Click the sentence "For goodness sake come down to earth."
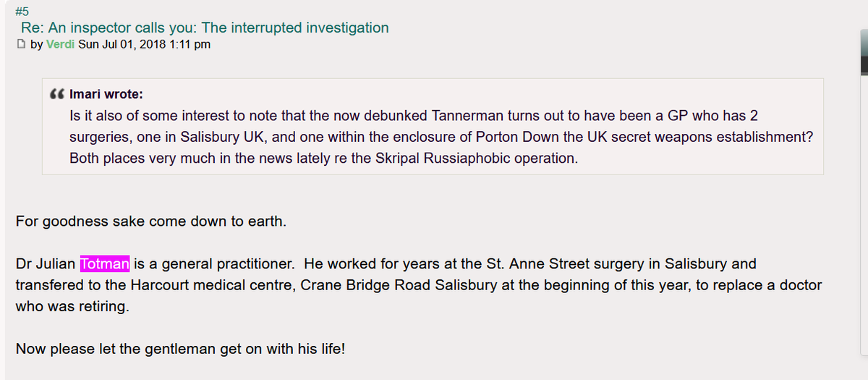The width and height of the screenshot is (868, 380). 151,221
